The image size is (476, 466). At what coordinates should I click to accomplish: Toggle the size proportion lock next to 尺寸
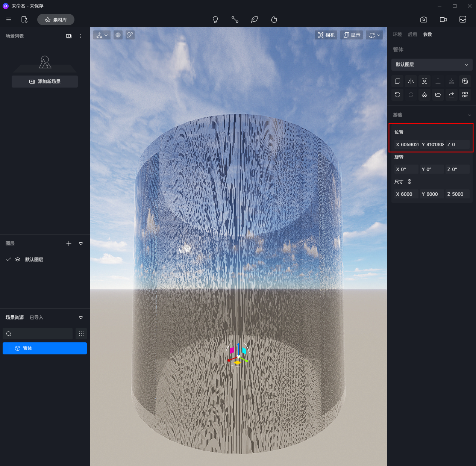[x=409, y=182]
